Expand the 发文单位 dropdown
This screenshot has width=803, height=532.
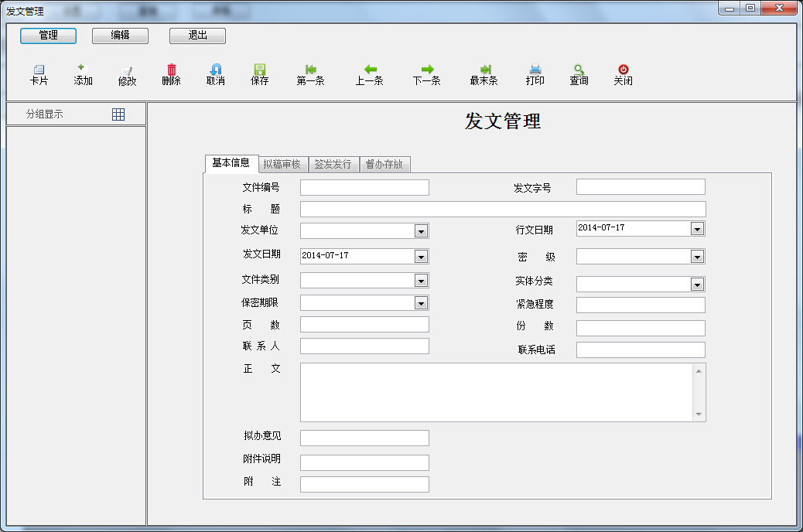[421, 231]
